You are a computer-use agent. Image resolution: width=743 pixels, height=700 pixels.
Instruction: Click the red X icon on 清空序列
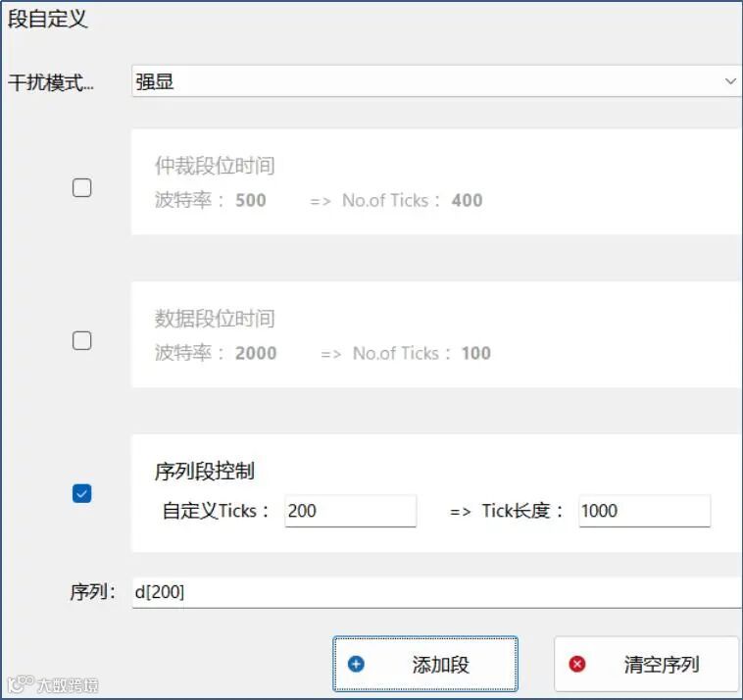tap(577, 664)
